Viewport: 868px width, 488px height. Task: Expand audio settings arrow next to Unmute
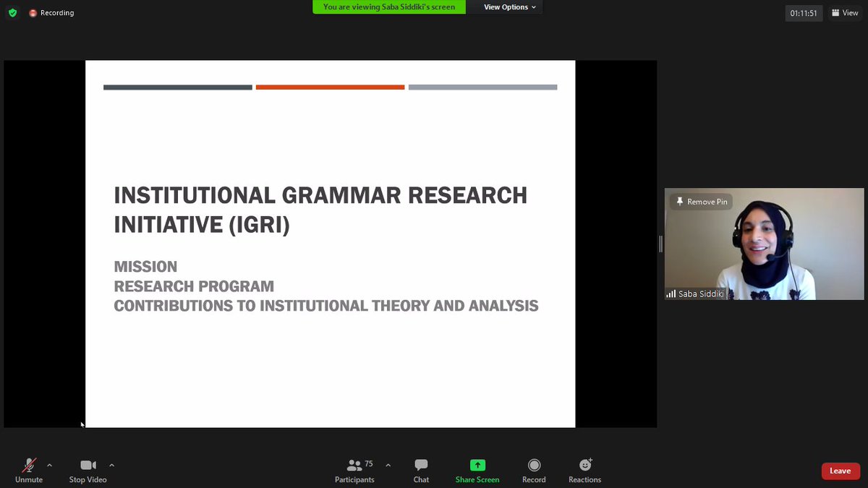[49, 465]
